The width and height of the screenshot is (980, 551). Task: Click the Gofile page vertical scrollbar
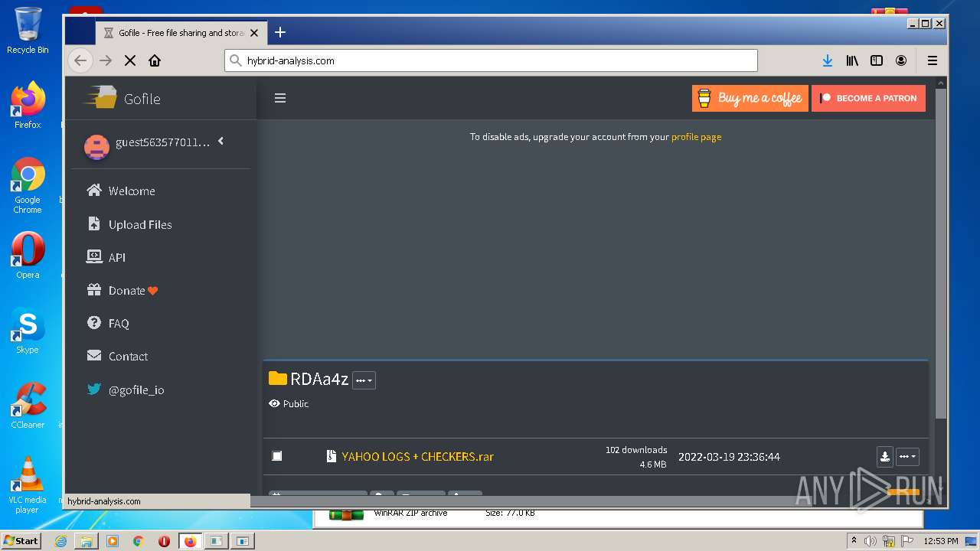coord(940,253)
